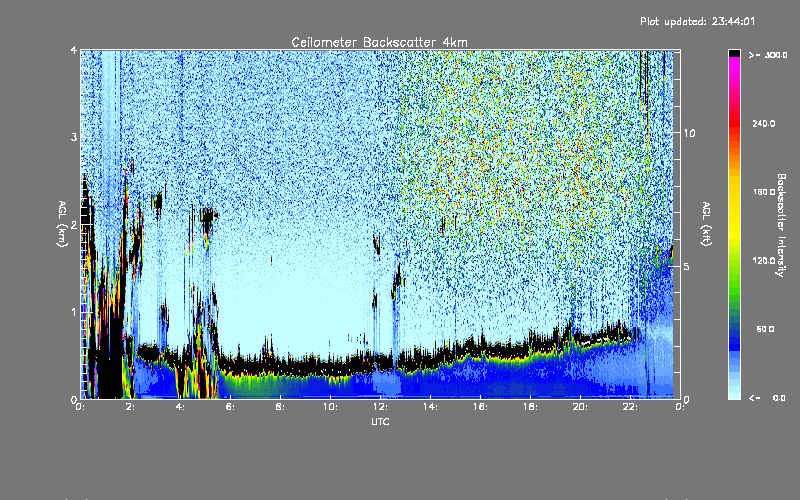
Task: Click the 'Ceilometer Backscatter 4km' plot title
Action: [379, 42]
